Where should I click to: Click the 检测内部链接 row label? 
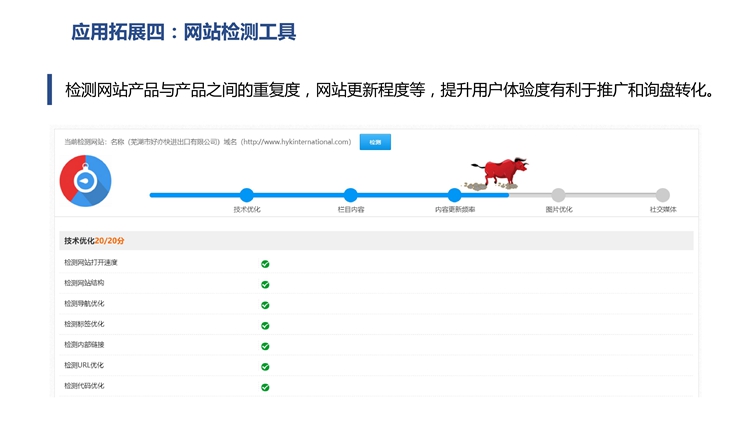(84, 345)
